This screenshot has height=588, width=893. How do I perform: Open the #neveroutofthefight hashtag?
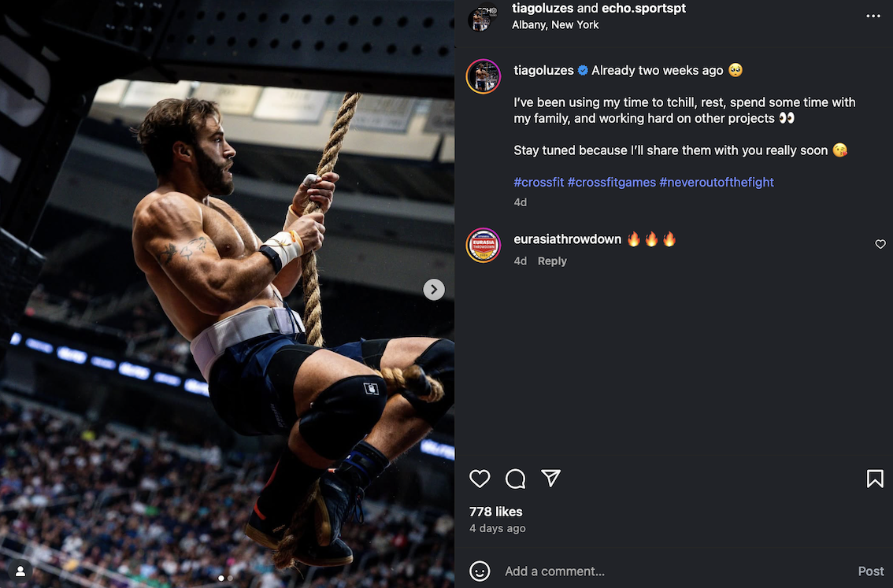coord(717,182)
